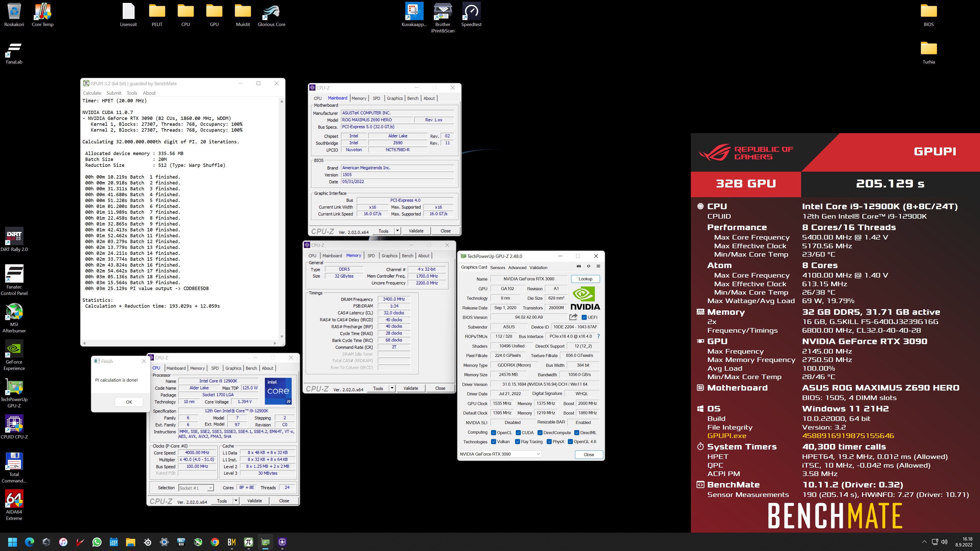Viewport: 980px width, 551px height.
Task: Open the Socket #1 selection dropdown
Action: (x=196, y=488)
